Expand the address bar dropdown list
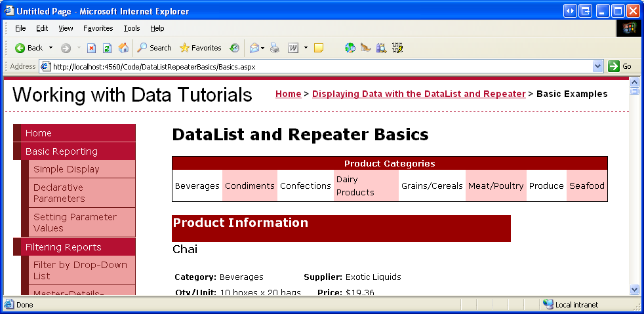The height and width of the screenshot is (314, 644). (597, 66)
